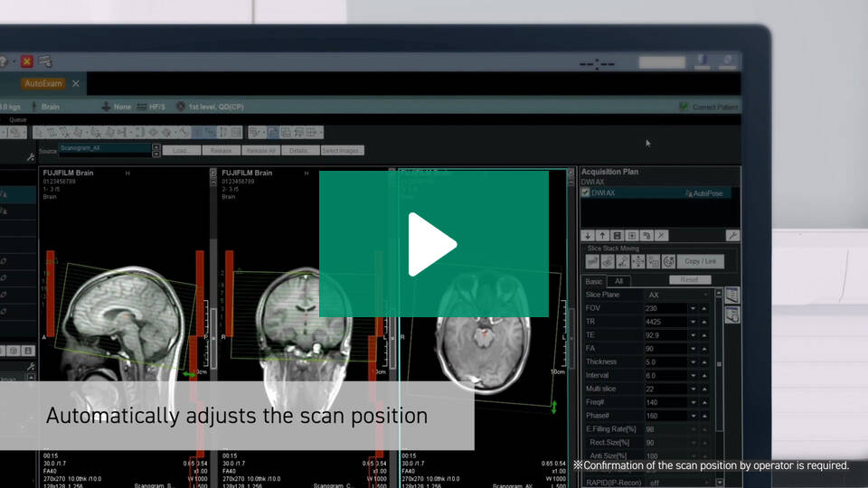Decrease the TR value with down arrow

tap(693, 322)
